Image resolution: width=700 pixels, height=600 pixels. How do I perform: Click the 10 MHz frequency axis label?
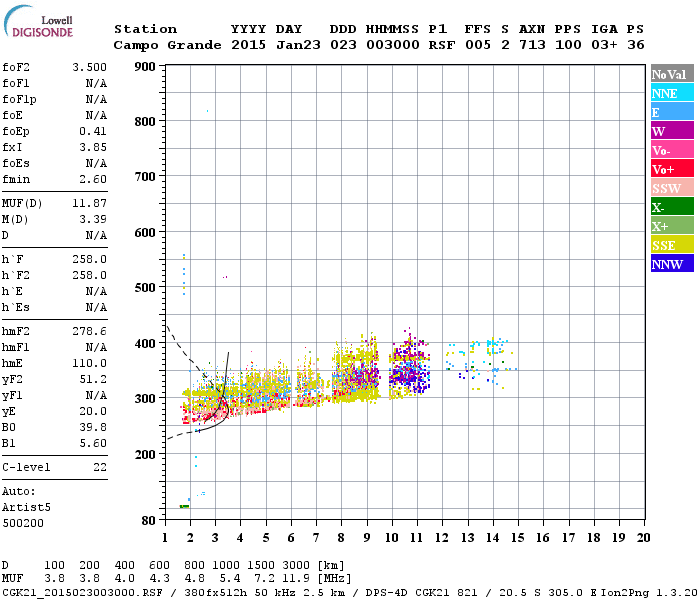tap(392, 538)
